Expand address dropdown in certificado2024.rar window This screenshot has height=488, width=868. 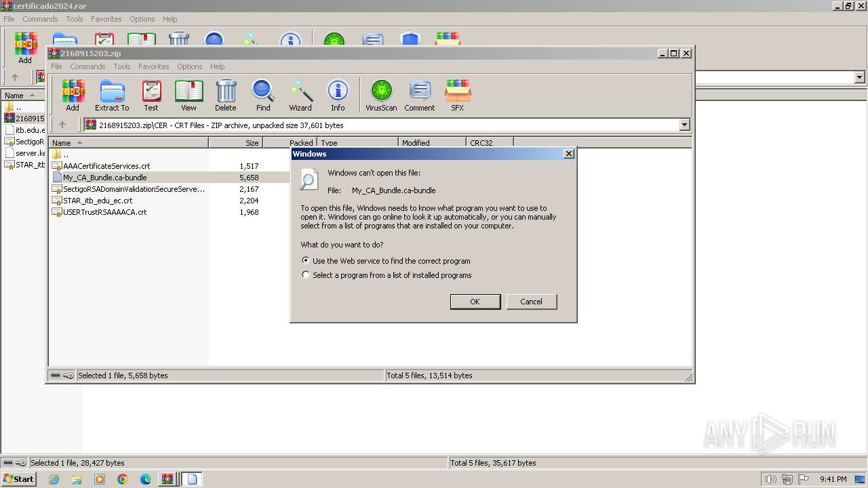[x=860, y=77]
